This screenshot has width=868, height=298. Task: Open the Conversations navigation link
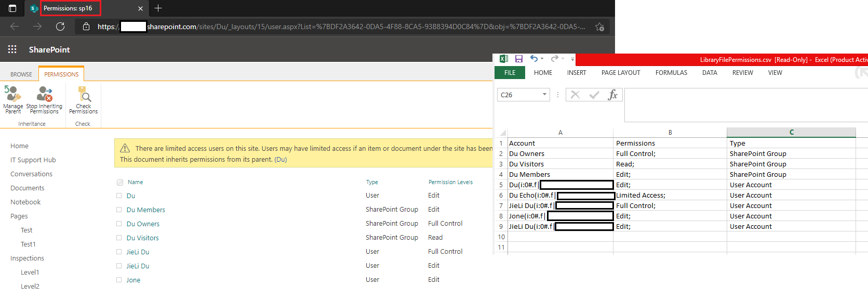coord(31,174)
